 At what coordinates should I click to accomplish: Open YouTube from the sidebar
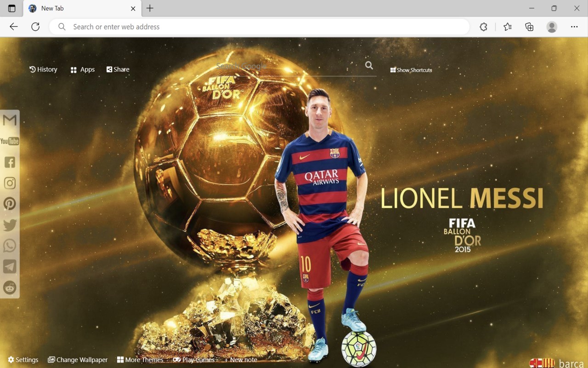[10, 141]
